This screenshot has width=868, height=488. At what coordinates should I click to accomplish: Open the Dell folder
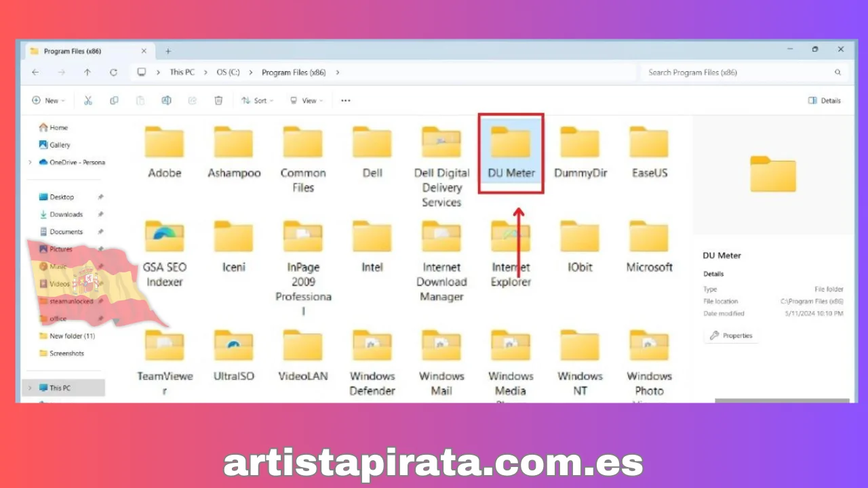(372, 152)
